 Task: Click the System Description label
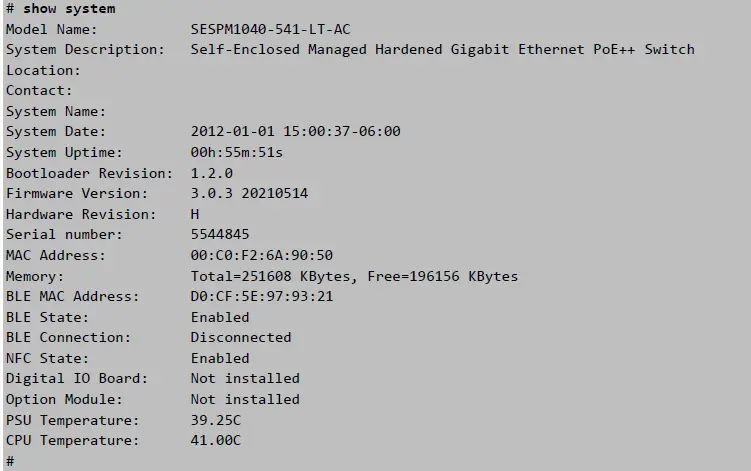pyautogui.click(x=85, y=50)
